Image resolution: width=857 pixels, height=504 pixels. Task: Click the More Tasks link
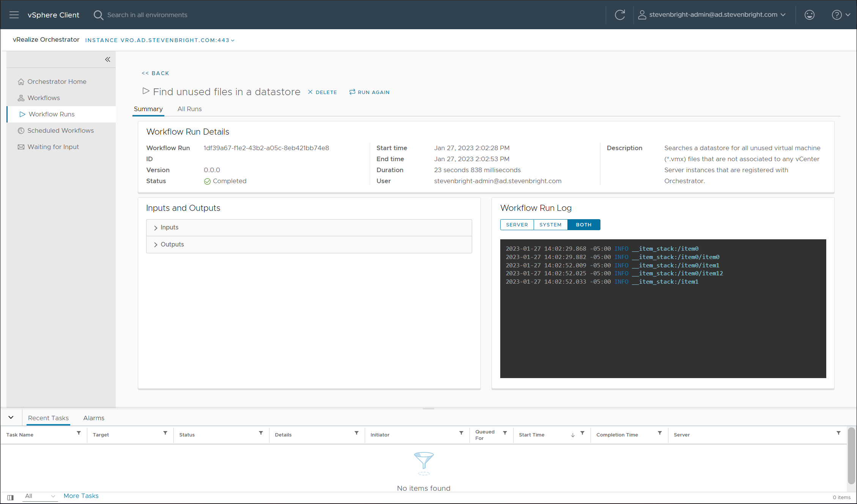coord(81,496)
